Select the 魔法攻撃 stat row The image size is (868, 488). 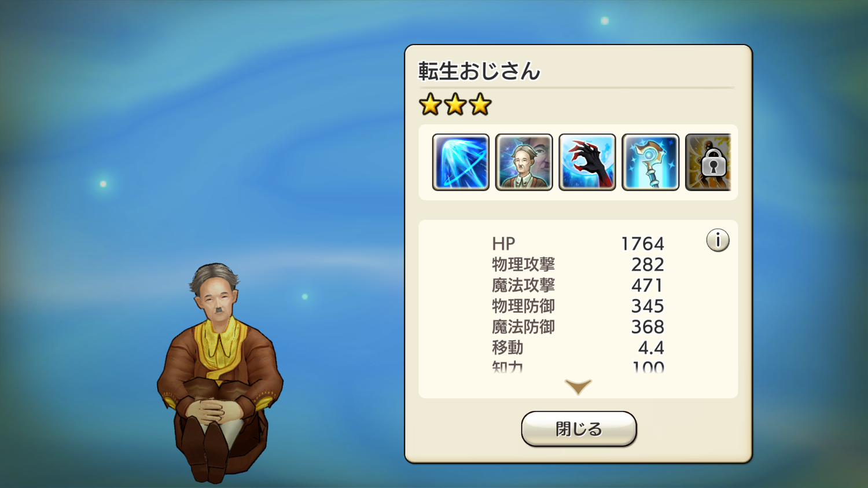pos(578,285)
